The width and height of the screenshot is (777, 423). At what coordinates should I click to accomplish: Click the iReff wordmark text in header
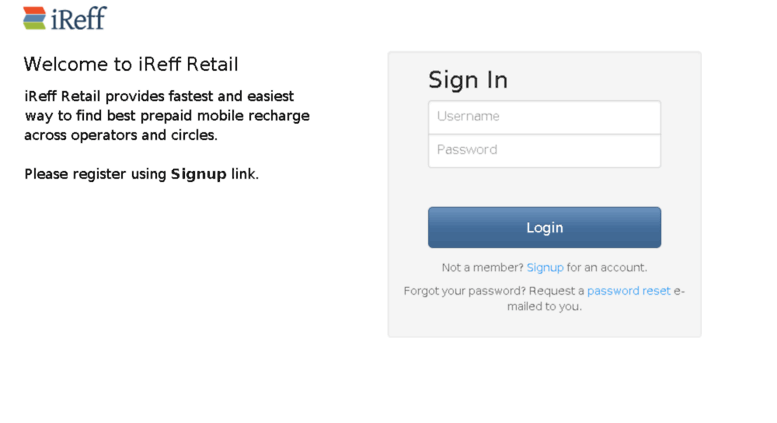[79, 19]
